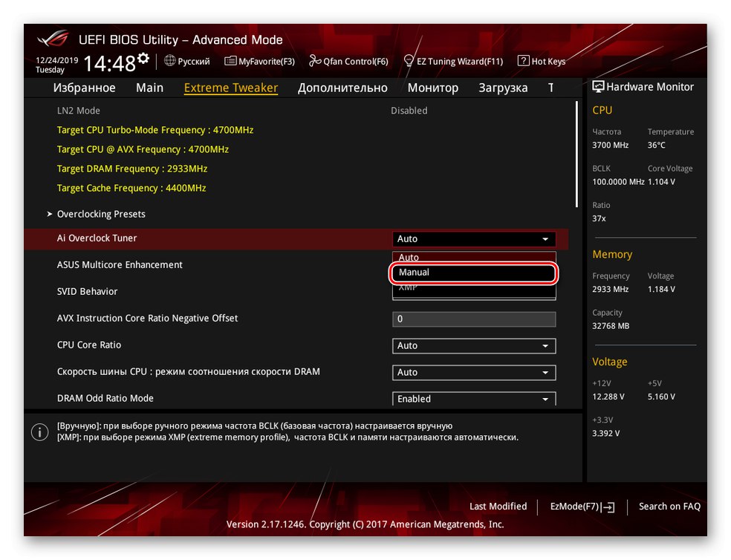Expand the Overclocking Presets submenu
This screenshot has height=560, width=731.
pos(101,214)
